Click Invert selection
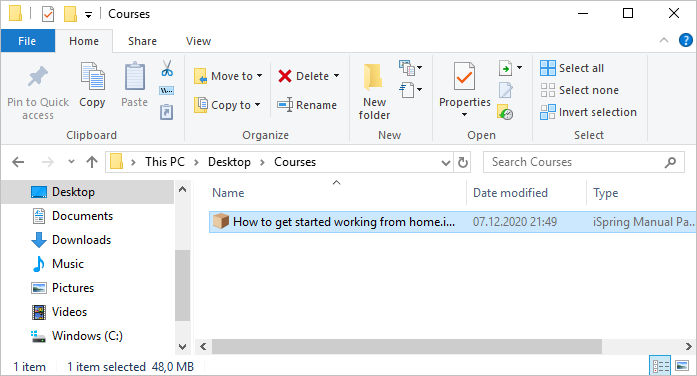Image resolution: width=697 pixels, height=376 pixels. click(x=589, y=112)
